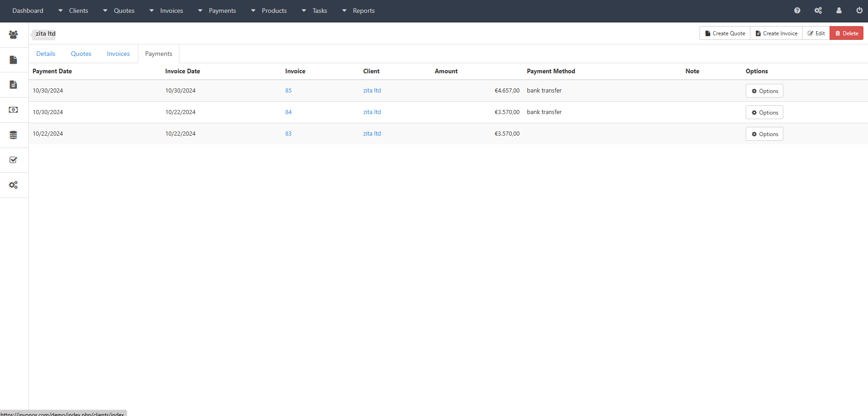This screenshot has height=416, width=868.
Task: Open the quotes file icon in sidebar
Action: [x=13, y=60]
